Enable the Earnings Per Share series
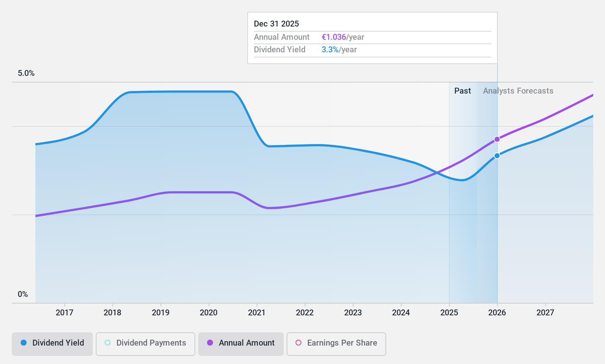605x364 pixels. click(x=336, y=344)
